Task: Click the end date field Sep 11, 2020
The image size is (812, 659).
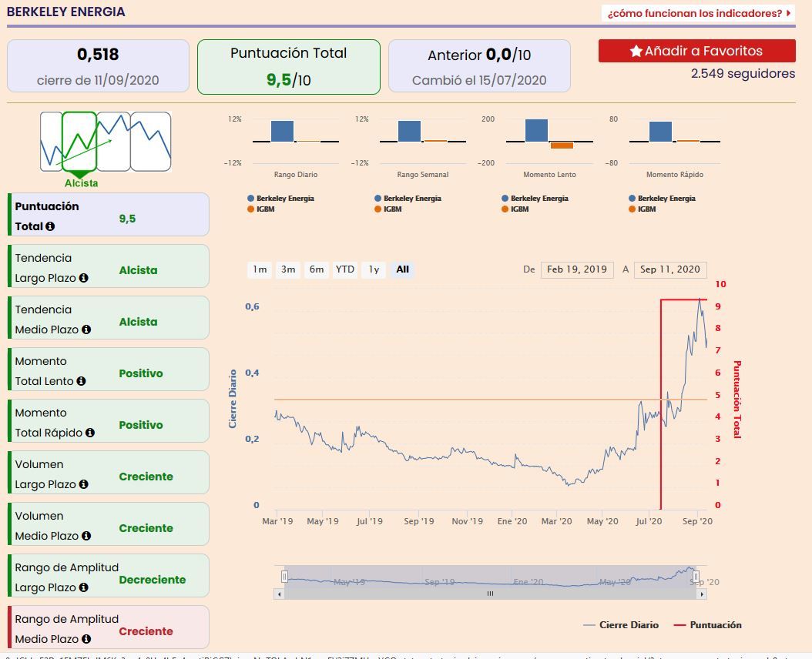Action: coord(670,269)
